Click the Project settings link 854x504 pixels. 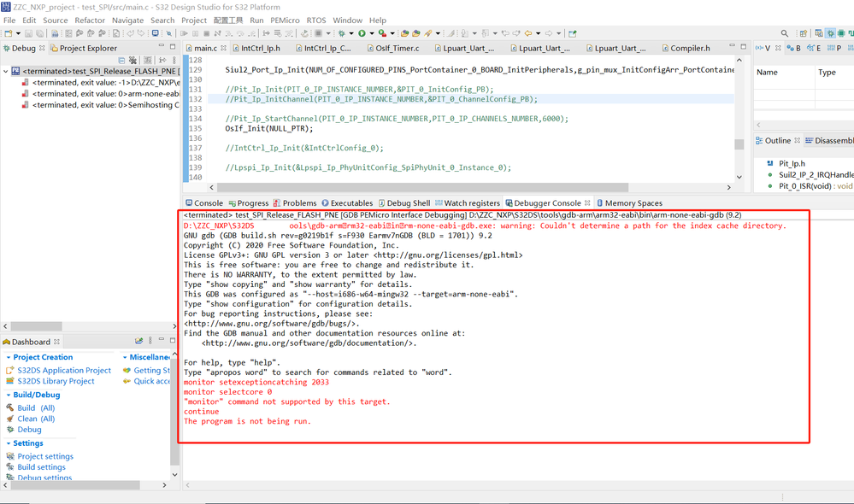click(x=45, y=456)
